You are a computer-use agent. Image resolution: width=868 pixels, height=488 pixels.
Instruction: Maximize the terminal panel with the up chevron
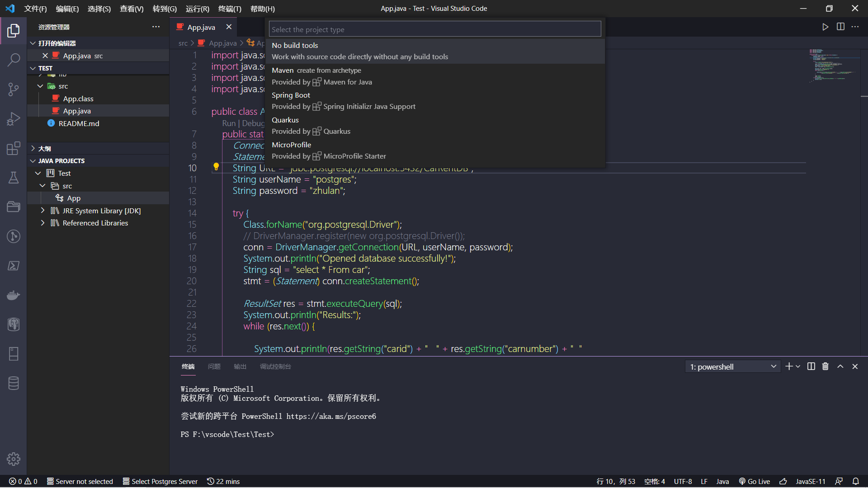(x=840, y=366)
